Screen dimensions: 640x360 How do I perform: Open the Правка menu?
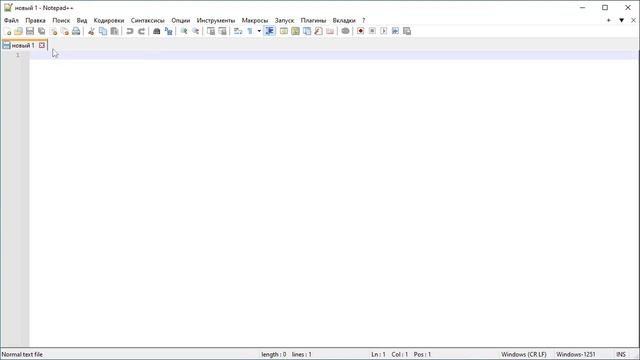35,20
